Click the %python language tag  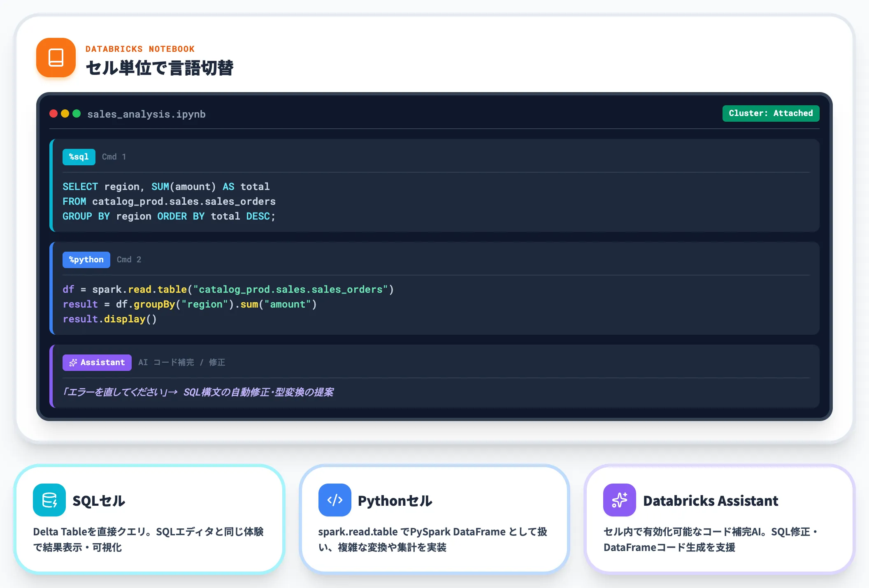[86, 259]
